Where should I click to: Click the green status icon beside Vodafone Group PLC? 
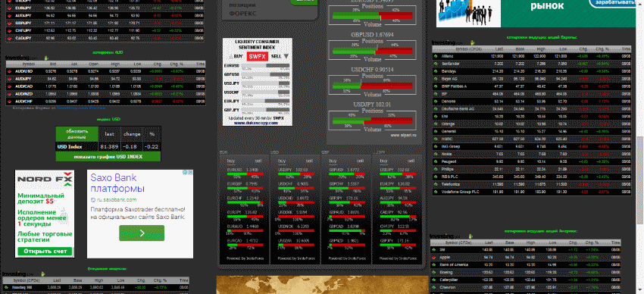[x=436, y=192]
